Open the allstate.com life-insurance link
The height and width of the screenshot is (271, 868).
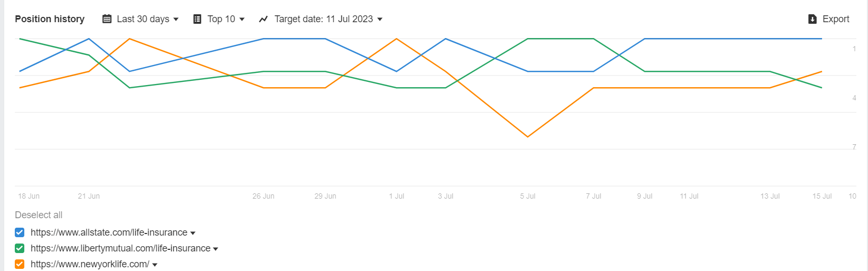(x=109, y=232)
